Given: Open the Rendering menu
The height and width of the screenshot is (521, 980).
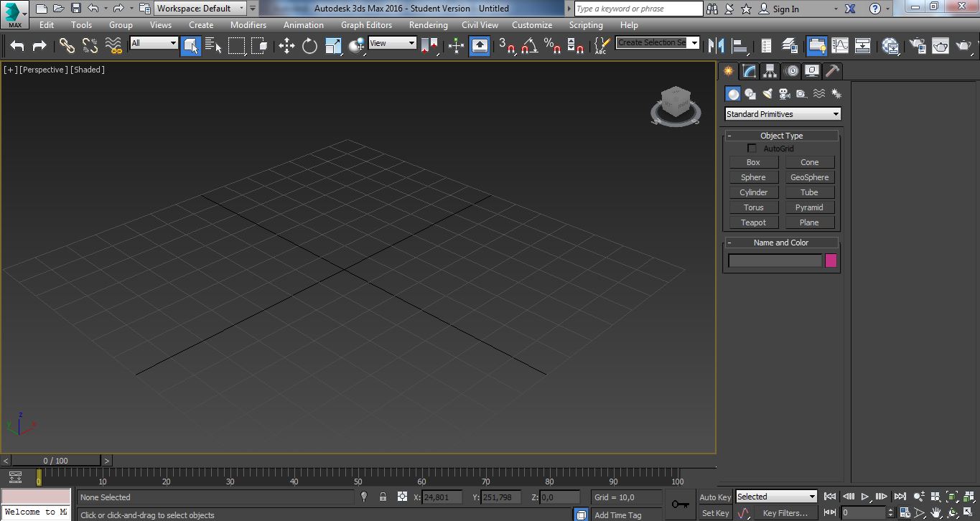Looking at the screenshot, I should coord(428,24).
